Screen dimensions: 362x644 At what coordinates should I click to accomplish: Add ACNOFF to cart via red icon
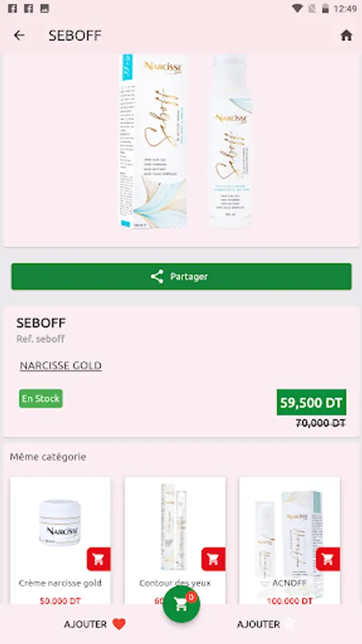tap(328, 559)
